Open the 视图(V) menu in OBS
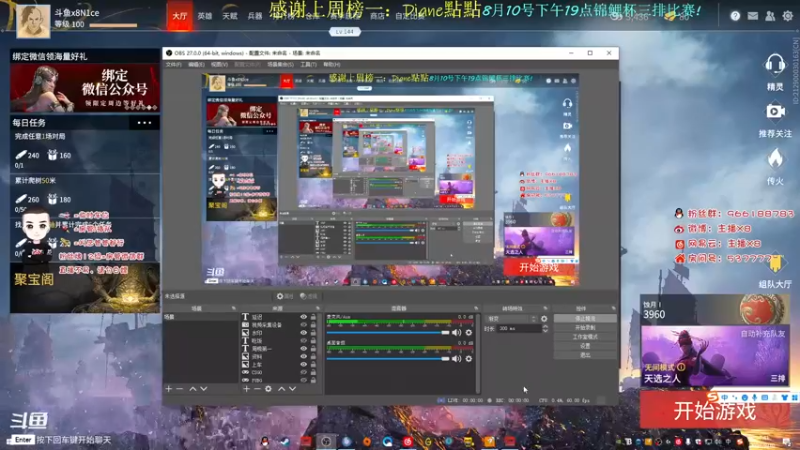Image resolution: width=800 pixels, height=450 pixels. 219,64
